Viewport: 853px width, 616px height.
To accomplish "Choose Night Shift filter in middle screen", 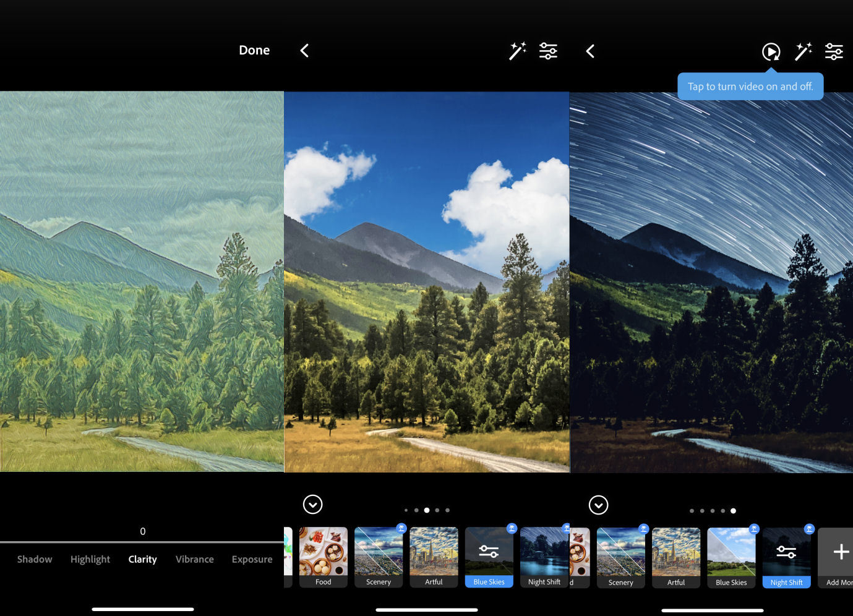I will (x=544, y=557).
